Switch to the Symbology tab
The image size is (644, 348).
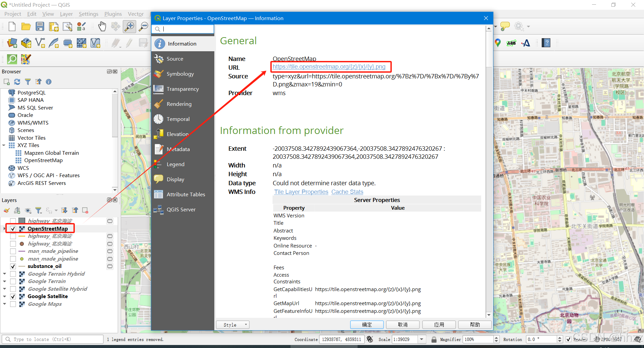click(x=183, y=74)
